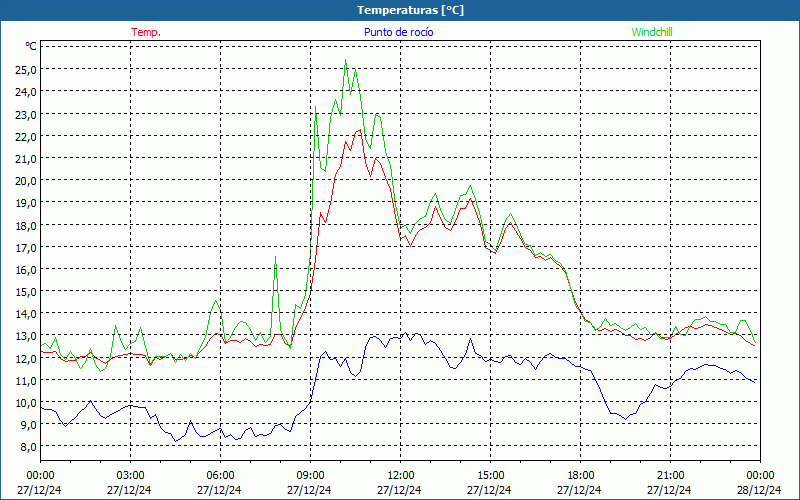Click the 18:00 time axis label
This screenshot has width=800, height=500.
pos(580,476)
